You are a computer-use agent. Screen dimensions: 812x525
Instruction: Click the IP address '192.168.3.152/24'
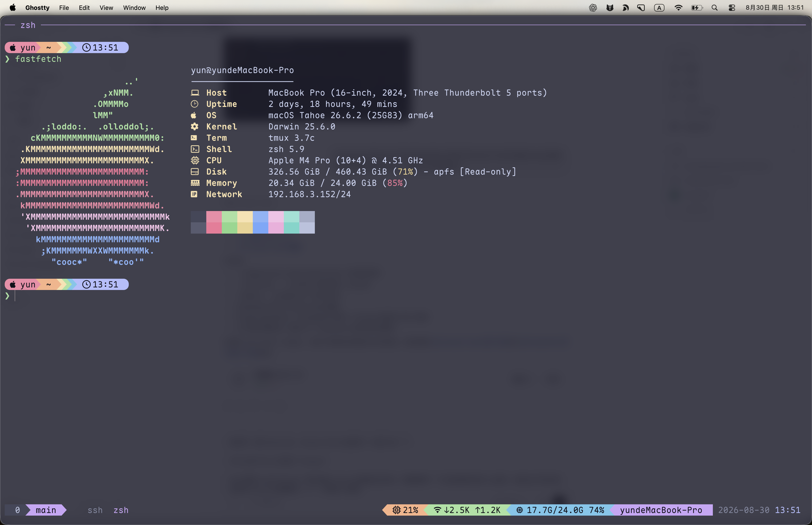point(309,194)
